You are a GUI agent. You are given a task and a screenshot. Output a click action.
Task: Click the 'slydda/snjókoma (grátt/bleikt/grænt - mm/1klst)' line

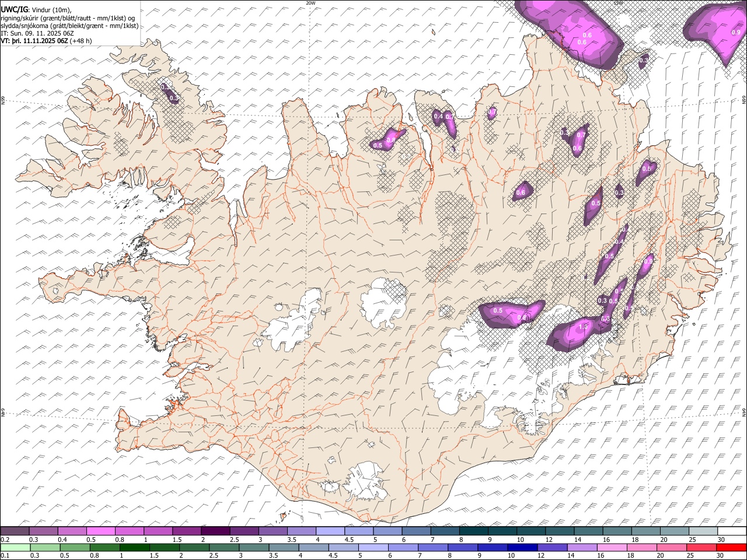tap(69, 26)
